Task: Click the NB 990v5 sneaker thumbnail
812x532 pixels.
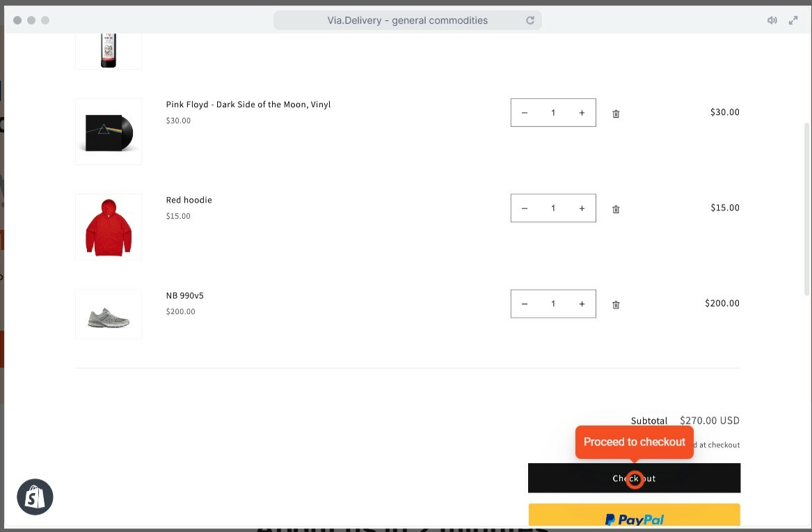Action: point(109,315)
